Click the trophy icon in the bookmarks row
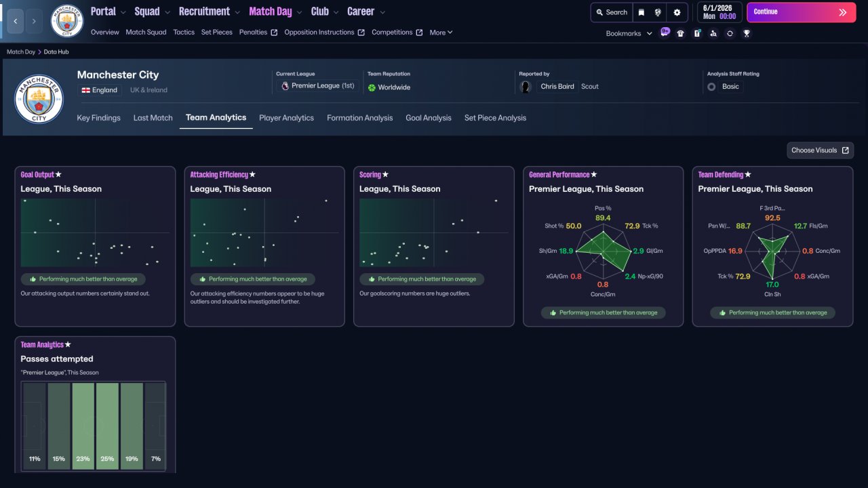 747,33
